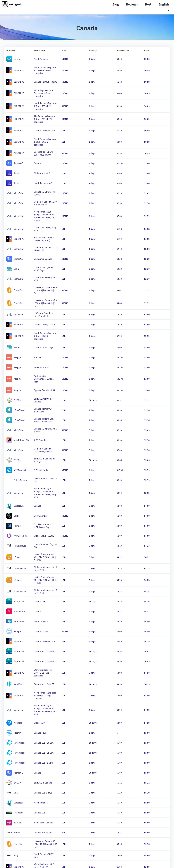Image resolution: width=174 pixels, height=868 pixels.
Task: Open the English language dropdown
Action: pyautogui.click(x=164, y=4)
